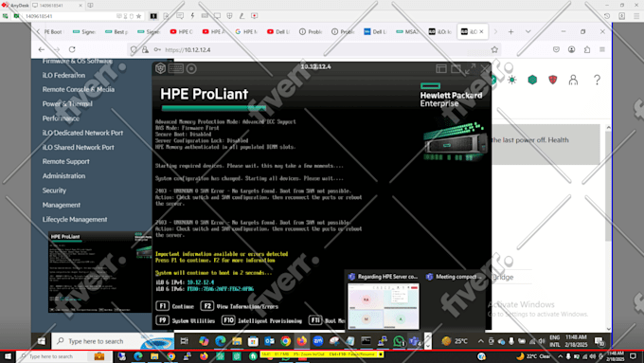Click console thumbnail in iLO sidebar

coord(99,272)
